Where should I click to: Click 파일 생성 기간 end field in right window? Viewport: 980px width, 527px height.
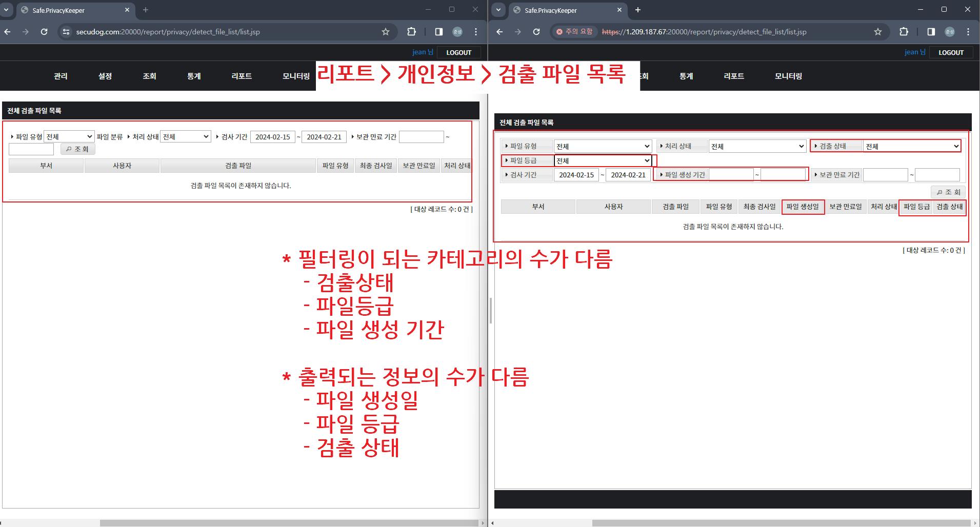(783, 175)
